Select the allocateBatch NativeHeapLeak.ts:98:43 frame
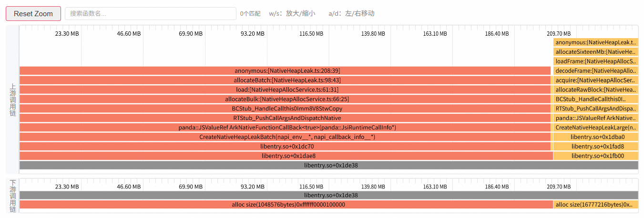Image resolution: width=644 pixels, height=218 pixels. tap(285, 80)
